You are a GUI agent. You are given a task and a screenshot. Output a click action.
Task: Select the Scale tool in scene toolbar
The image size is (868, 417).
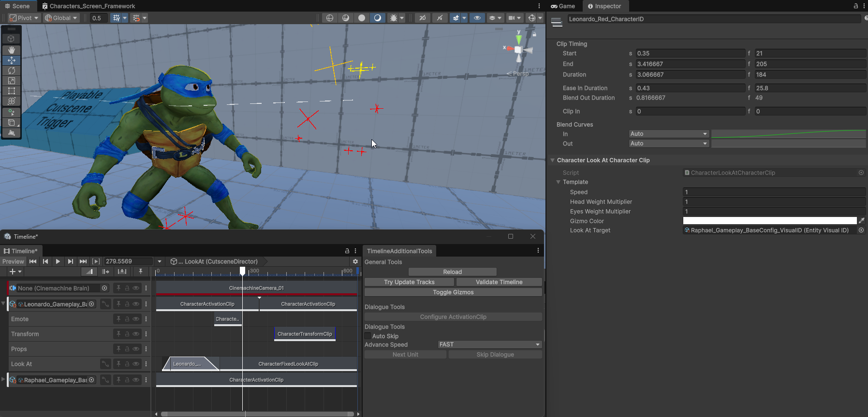pos(12,81)
